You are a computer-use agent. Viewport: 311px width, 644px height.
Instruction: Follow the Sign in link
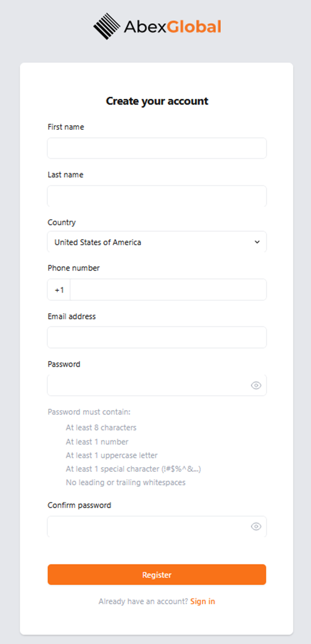point(203,601)
